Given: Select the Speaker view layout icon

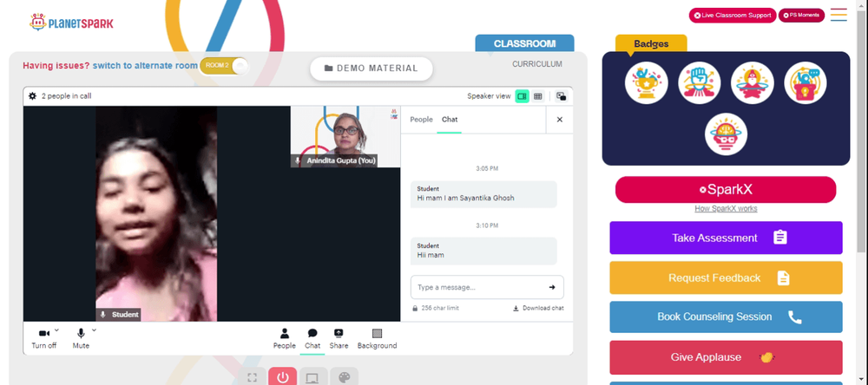Looking at the screenshot, I should 522,96.
